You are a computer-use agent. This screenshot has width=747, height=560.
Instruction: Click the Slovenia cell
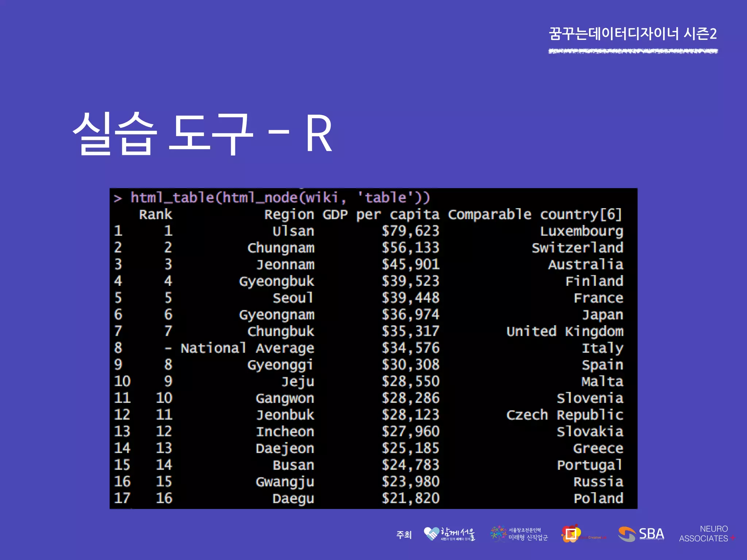click(x=590, y=398)
